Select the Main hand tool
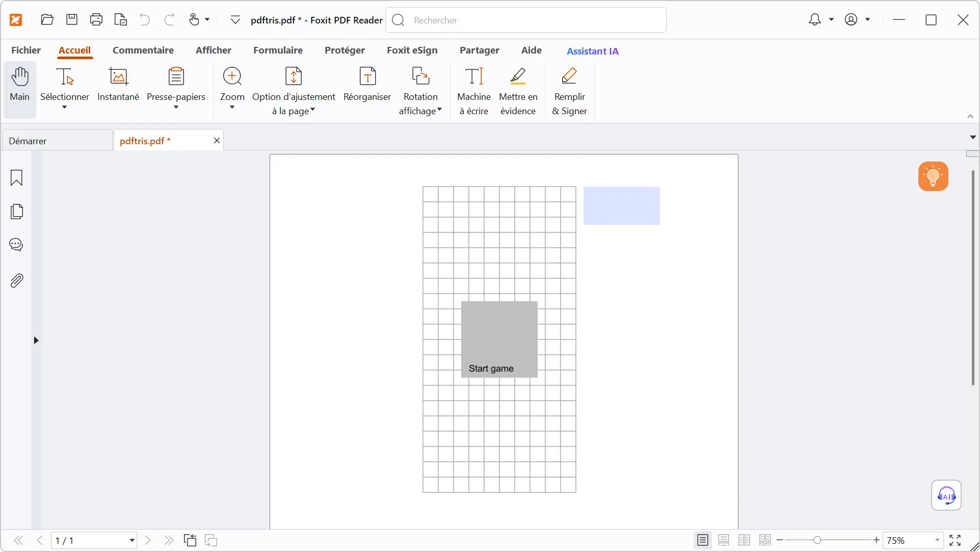The height and width of the screenshot is (552, 980). (x=20, y=90)
